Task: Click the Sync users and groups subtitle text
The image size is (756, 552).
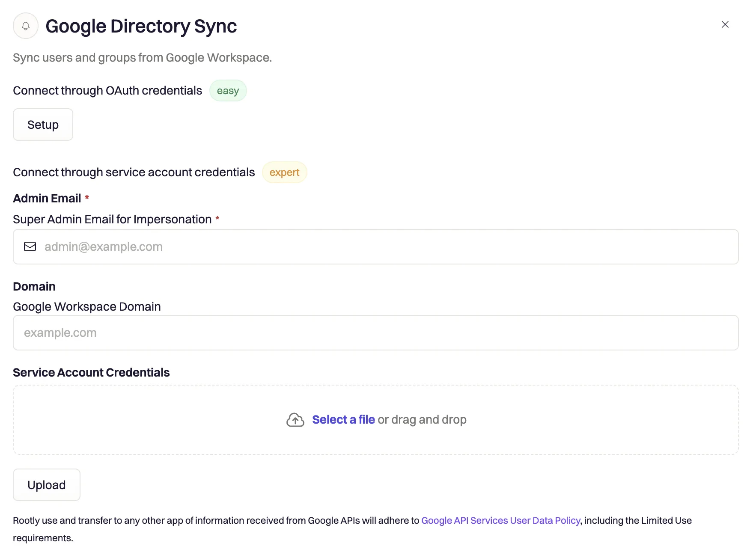Action: click(x=142, y=57)
